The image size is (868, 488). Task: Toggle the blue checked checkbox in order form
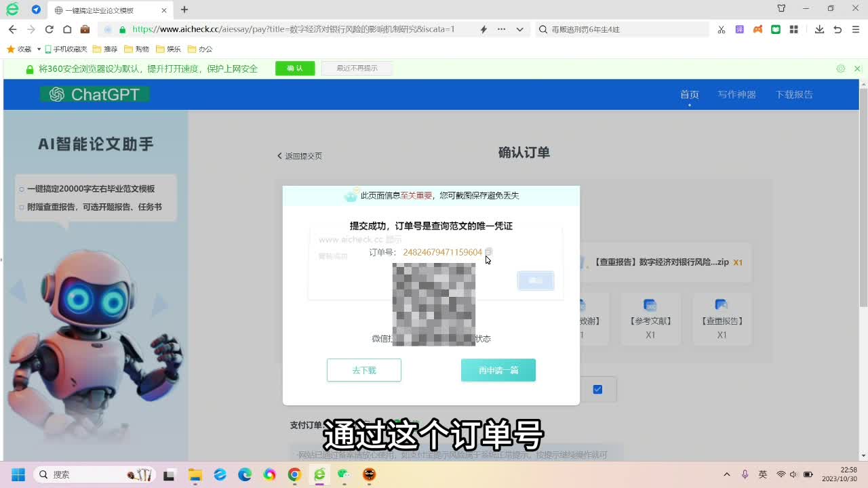pos(597,389)
